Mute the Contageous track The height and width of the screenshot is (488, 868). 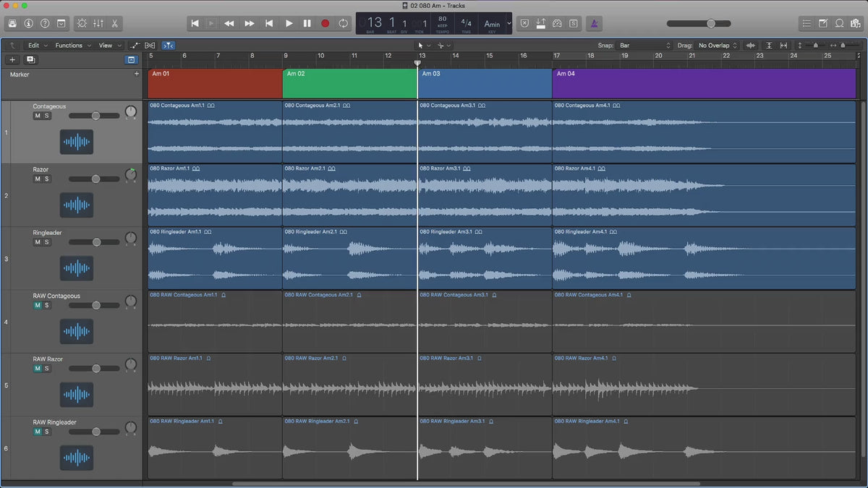[x=38, y=116]
